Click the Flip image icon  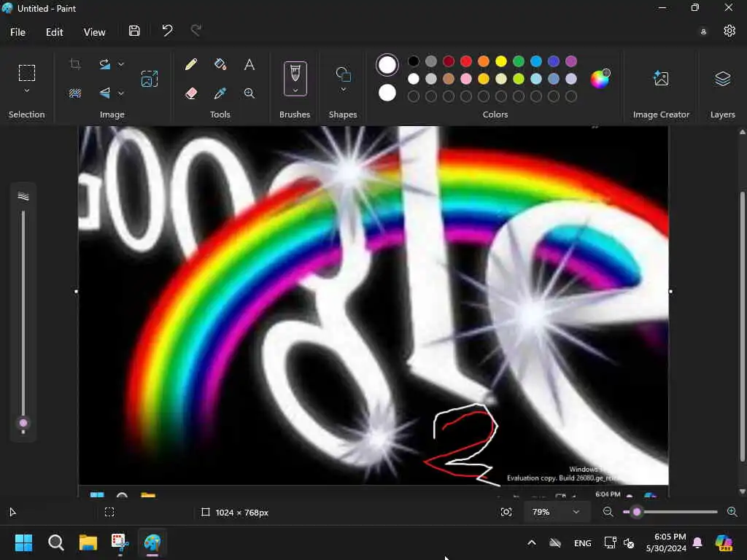click(x=105, y=93)
